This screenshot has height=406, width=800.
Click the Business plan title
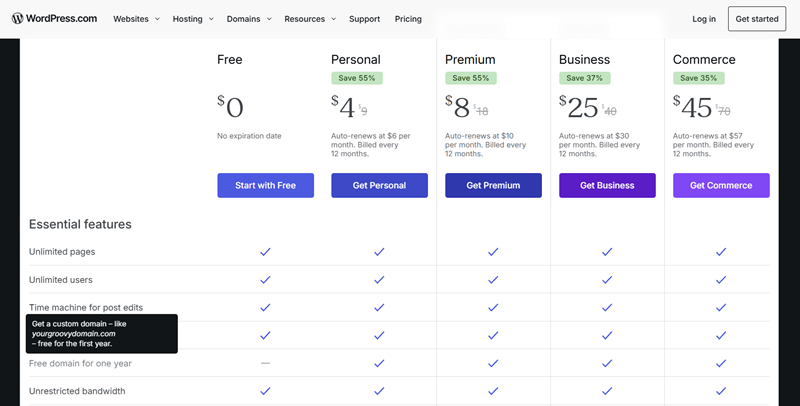point(584,60)
